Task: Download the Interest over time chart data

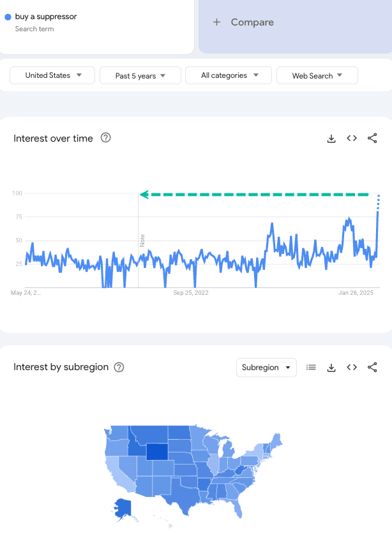Action: [331, 138]
